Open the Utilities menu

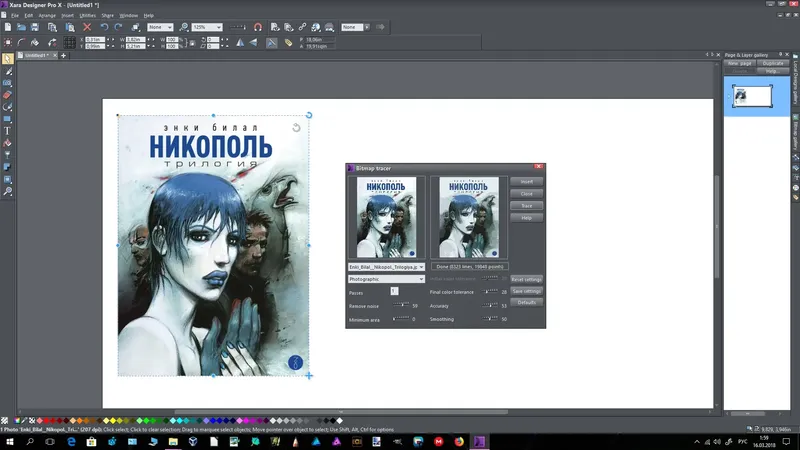tap(88, 16)
